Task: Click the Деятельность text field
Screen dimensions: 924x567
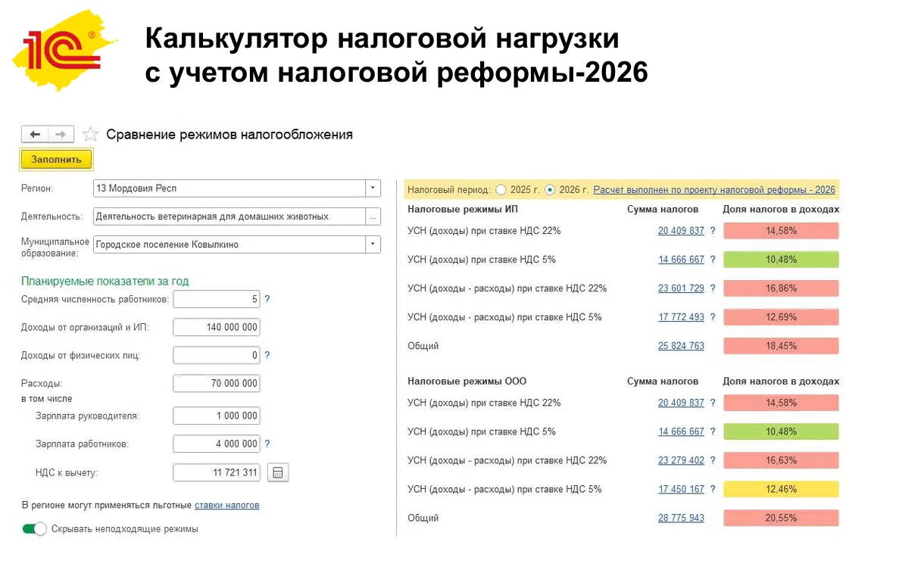Action: 229,217
